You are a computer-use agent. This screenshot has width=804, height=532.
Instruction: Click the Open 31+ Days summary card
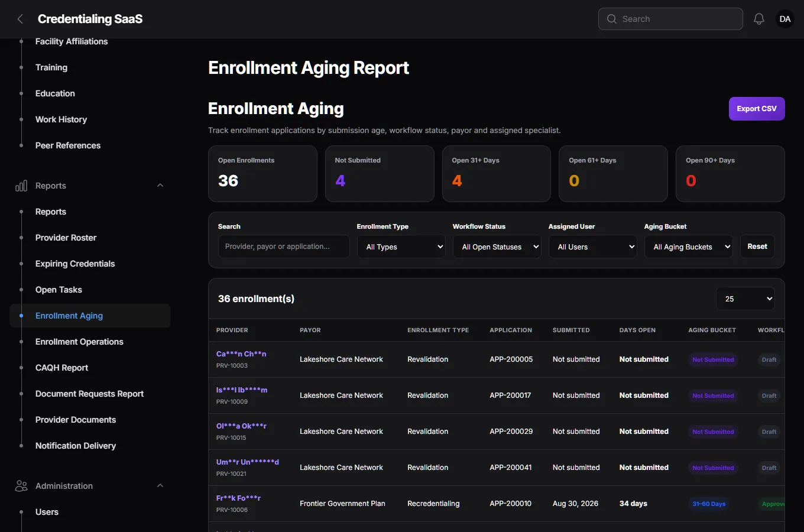point(497,174)
